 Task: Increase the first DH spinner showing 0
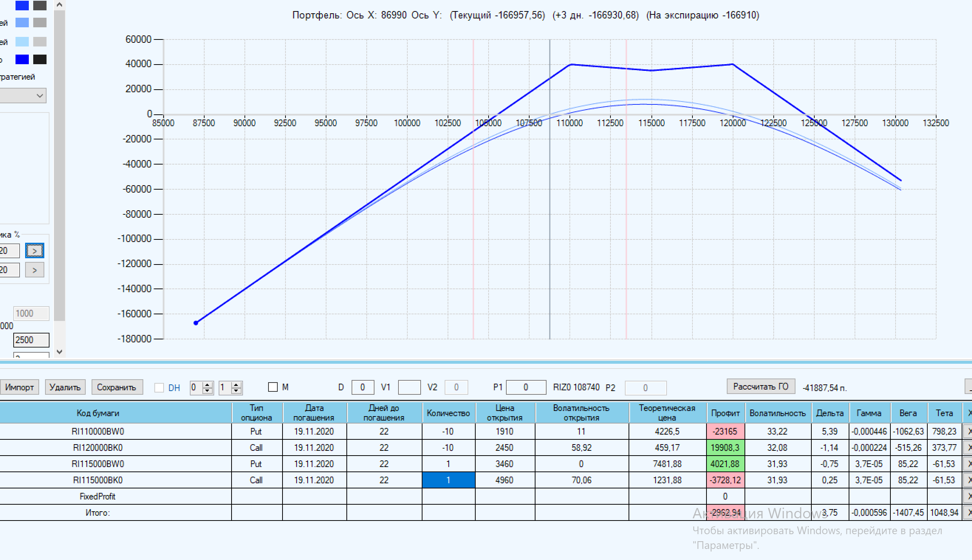point(208,384)
